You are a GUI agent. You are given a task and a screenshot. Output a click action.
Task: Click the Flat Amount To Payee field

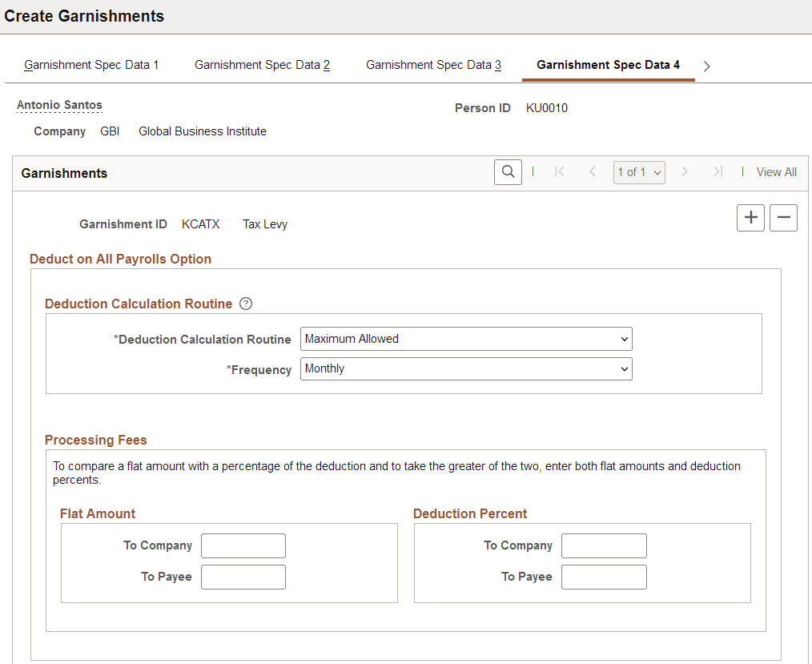pos(243,577)
